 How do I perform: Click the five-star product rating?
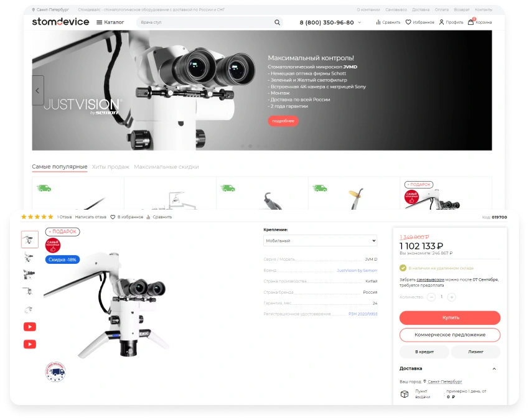click(x=37, y=217)
